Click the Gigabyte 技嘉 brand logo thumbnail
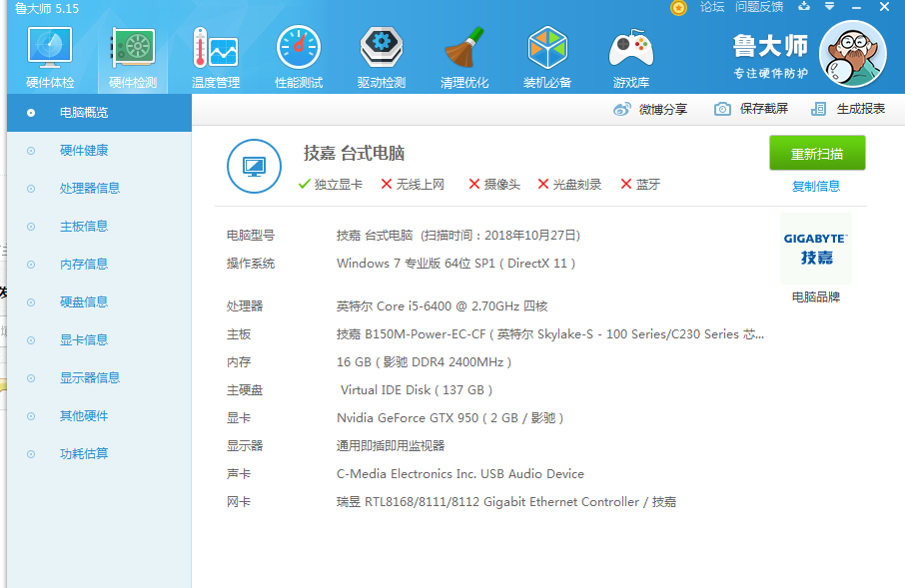The width and height of the screenshot is (905, 588). point(815,249)
